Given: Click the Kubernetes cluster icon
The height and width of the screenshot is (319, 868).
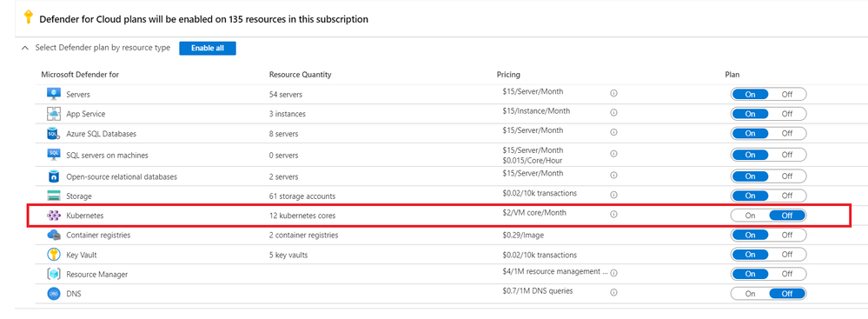Looking at the screenshot, I should tap(54, 216).
